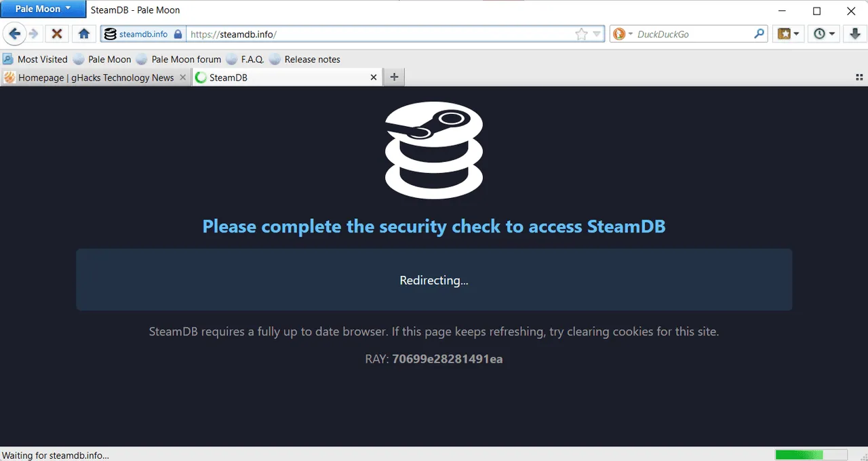Image resolution: width=868 pixels, height=461 pixels.
Task: Open the F.A.Q. bookmark
Action: click(245, 59)
